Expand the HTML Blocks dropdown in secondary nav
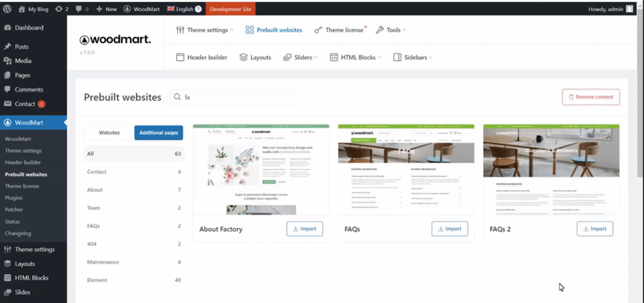Viewport: 644px width, 303px height. 355,57
